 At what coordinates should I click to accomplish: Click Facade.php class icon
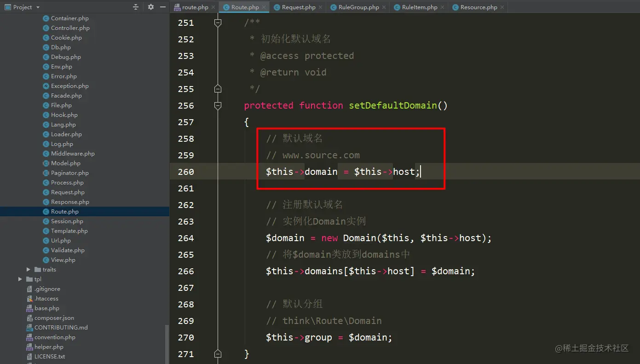click(x=46, y=96)
